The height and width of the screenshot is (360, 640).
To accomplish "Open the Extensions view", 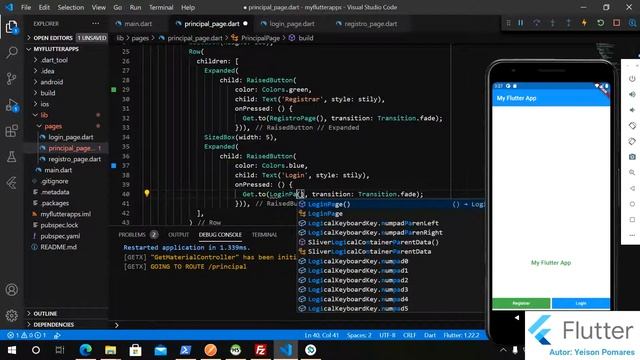I will click(x=11, y=131).
